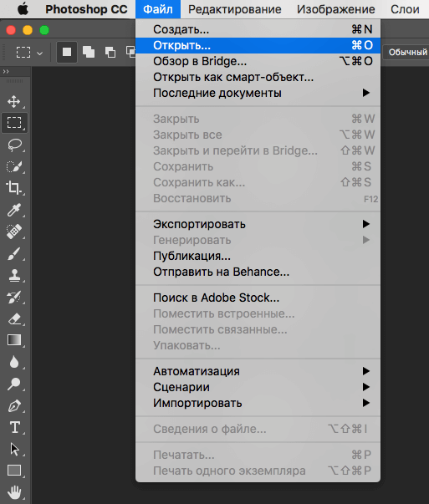Image resolution: width=429 pixels, height=504 pixels.
Task: Expand the Сценарии submenu
Action: pos(258,387)
